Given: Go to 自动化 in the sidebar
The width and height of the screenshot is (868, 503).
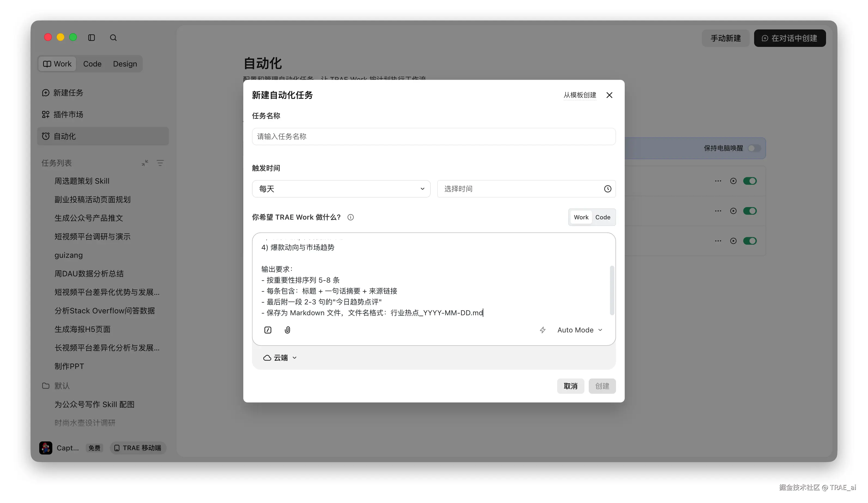Looking at the screenshot, I should pyautogui.click(x=103, y=136).
